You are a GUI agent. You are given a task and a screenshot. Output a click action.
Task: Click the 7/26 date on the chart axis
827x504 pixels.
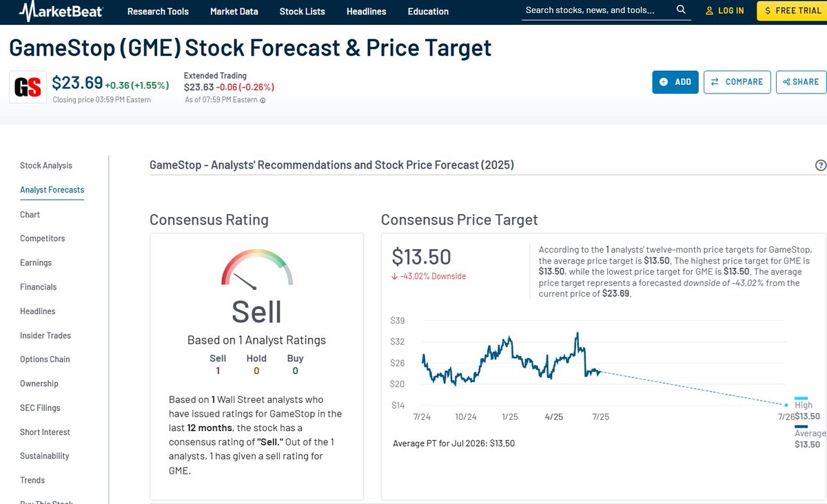[786, 417]
